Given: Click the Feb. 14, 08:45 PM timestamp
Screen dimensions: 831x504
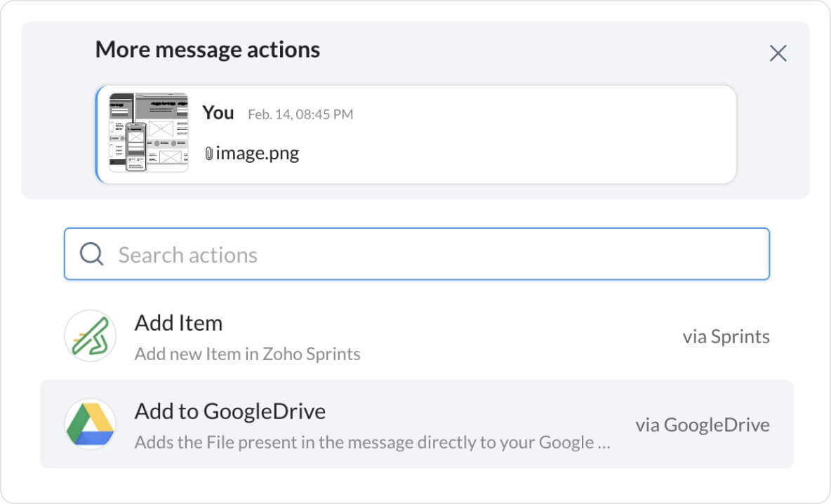Looking at the screenshot, I should coord(300,114).
